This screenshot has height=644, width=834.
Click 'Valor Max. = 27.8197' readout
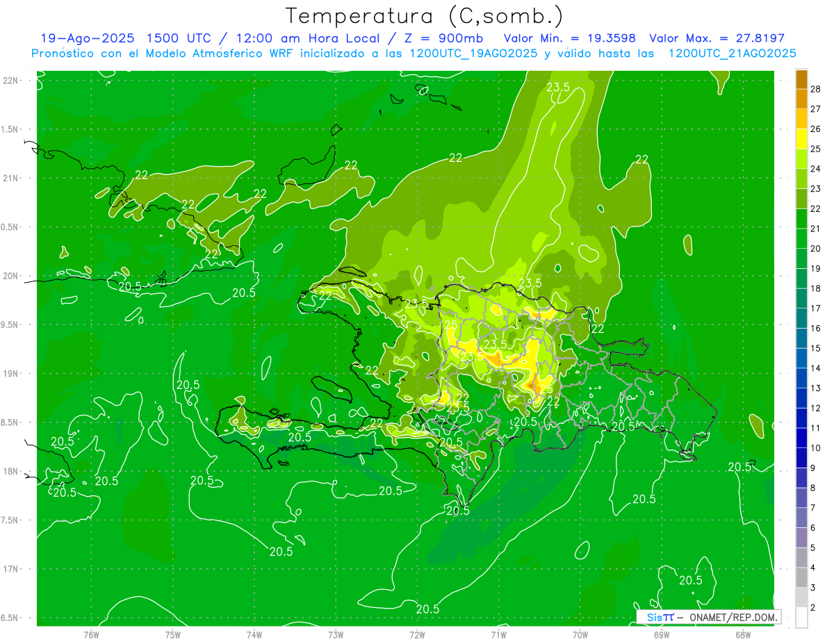coord(717,39)
